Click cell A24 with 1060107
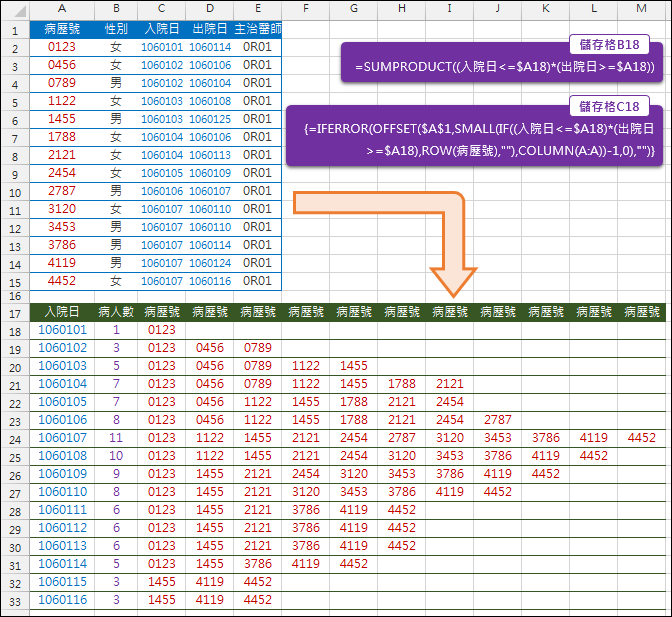 (62, 438)
